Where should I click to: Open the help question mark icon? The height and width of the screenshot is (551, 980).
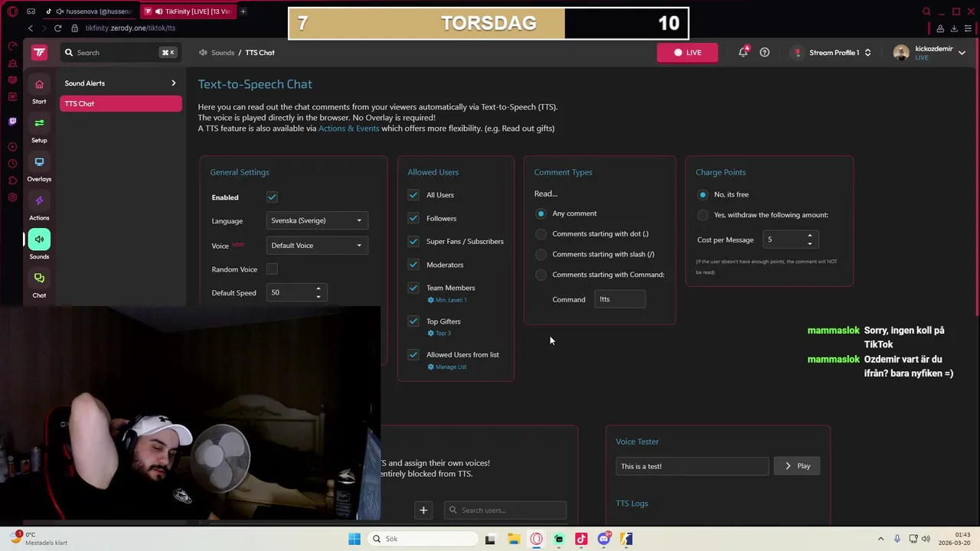coord(764,52)
